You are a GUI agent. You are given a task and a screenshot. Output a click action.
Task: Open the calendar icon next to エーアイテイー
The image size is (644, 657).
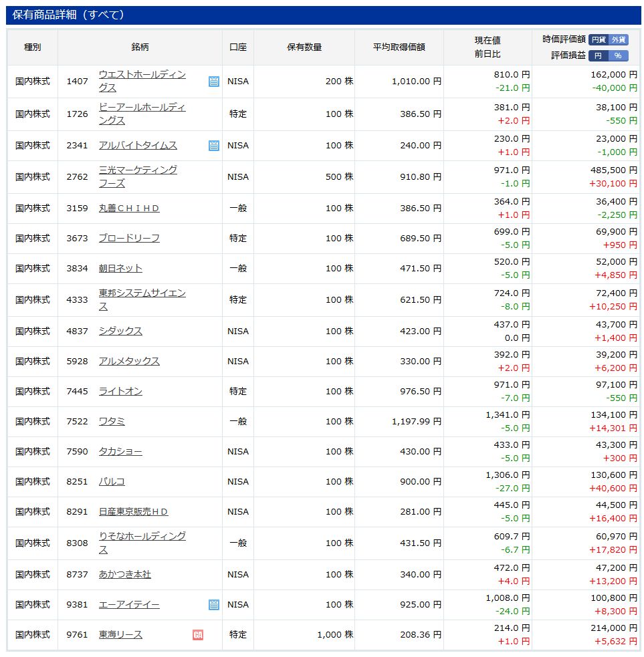coord(214,605)
